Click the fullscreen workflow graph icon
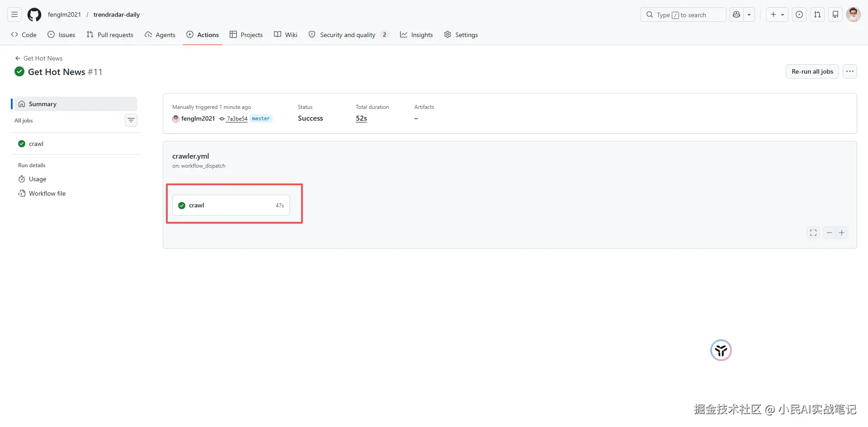This screenshot has height=427, width=868. (x=813, y=233)
